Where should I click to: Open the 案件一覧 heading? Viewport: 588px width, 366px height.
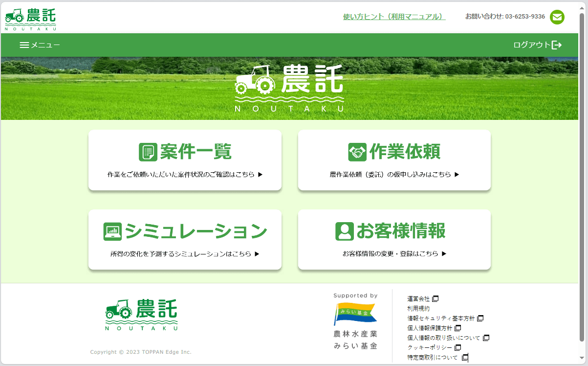196,152
